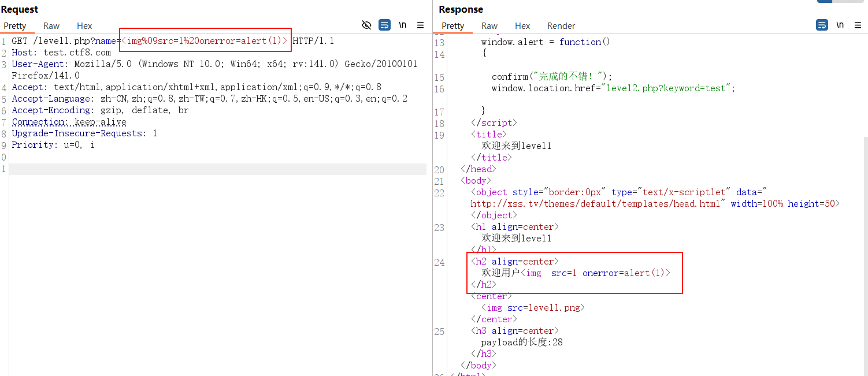Click the opening <title> tag
868x376 pixels.
pyautogui.click(x=489, y=135)
